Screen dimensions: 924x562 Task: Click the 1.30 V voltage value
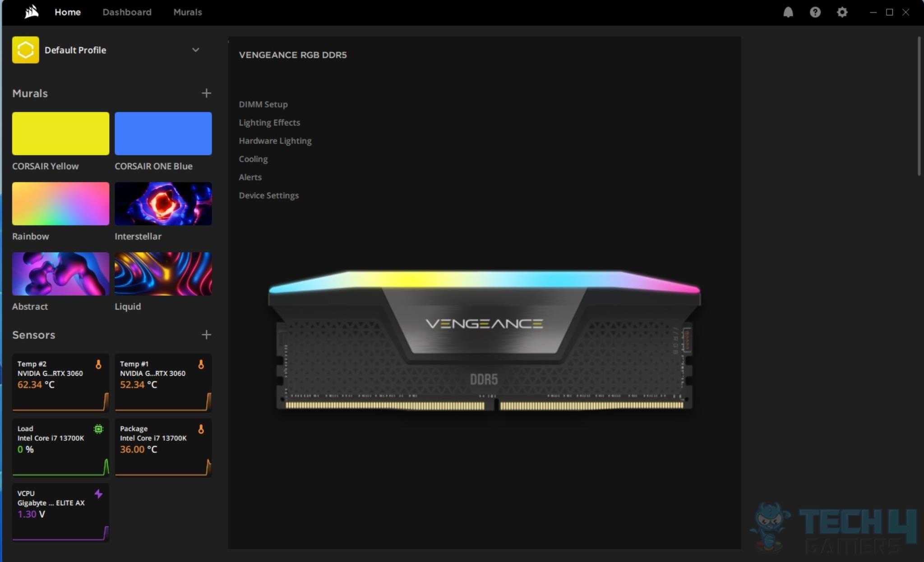pos(31,514)
